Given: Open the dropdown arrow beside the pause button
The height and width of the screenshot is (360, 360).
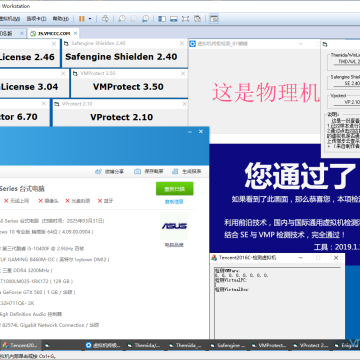Looking at the screenshot, I should coord(90,19).
